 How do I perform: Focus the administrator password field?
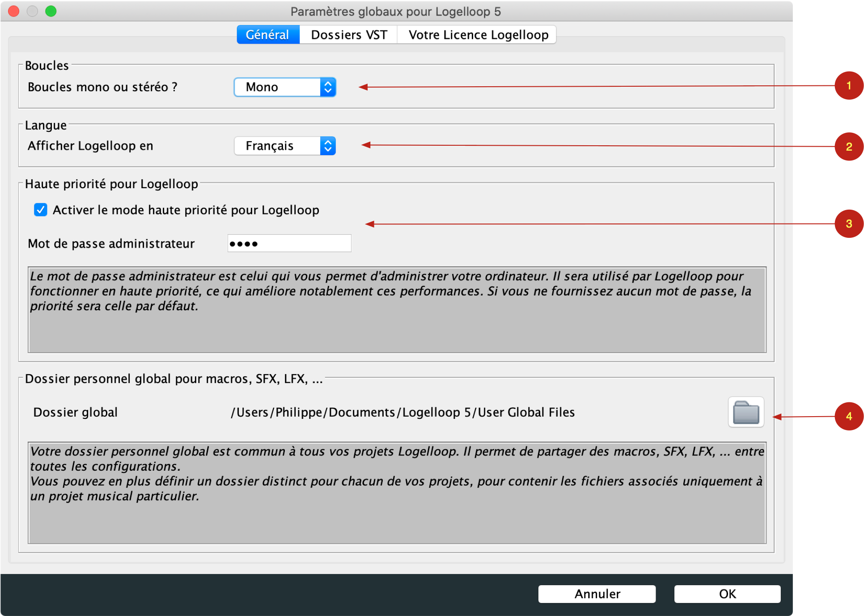coord(289,243)
